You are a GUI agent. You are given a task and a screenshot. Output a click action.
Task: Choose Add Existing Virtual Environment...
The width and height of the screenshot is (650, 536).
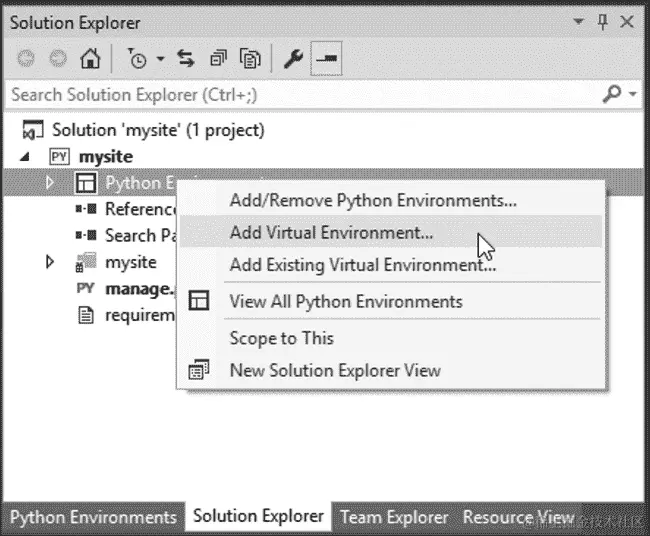point(391,264)
